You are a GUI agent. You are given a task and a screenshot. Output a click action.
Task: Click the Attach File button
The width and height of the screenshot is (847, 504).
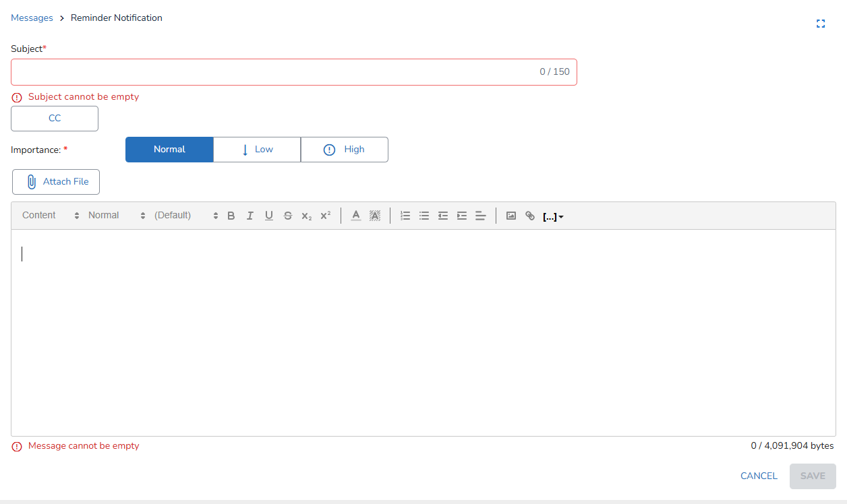point(56,182)
